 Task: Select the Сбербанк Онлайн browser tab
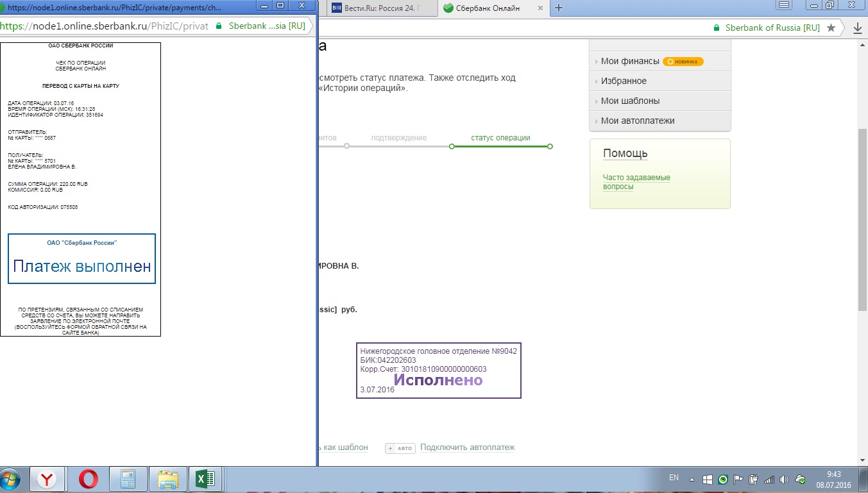(488, 8)
